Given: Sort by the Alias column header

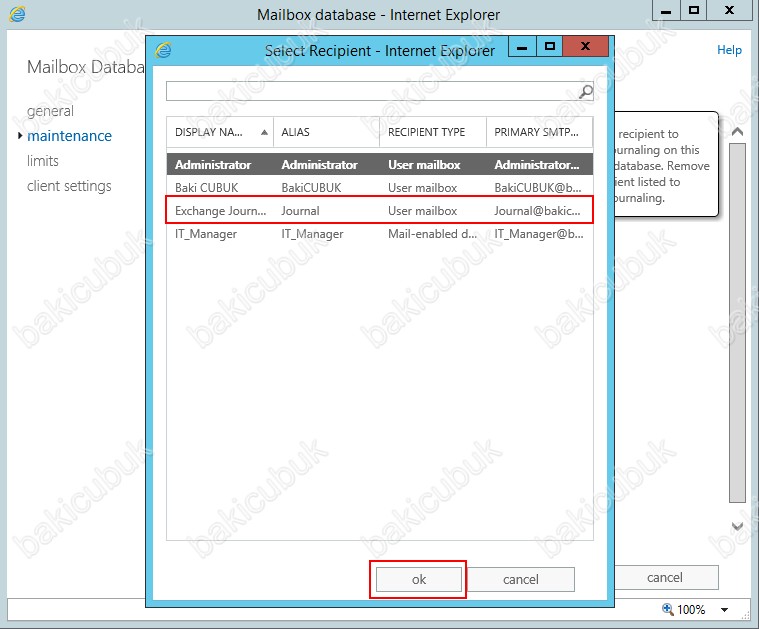Looking at the screenshot, I should [325, 132].
